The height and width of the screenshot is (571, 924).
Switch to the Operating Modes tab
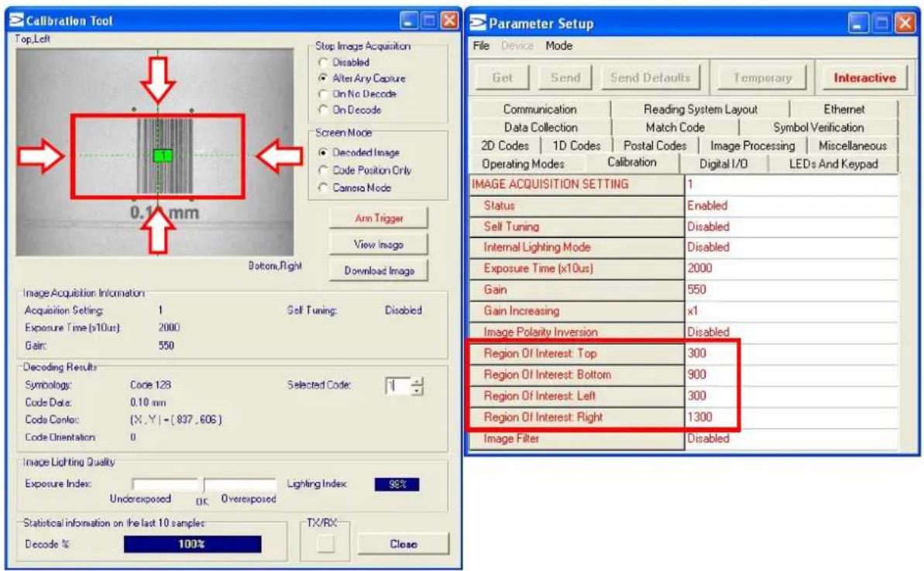[x=523, y=163]
